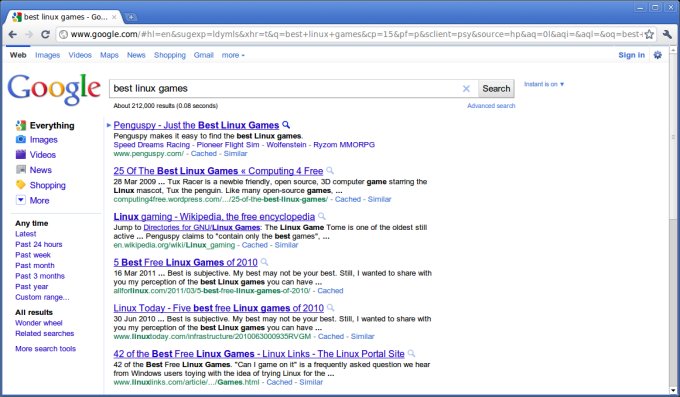The image size is (680, 397).
Task: Switch to Videos in the top bar
Action: click(80, 55)
